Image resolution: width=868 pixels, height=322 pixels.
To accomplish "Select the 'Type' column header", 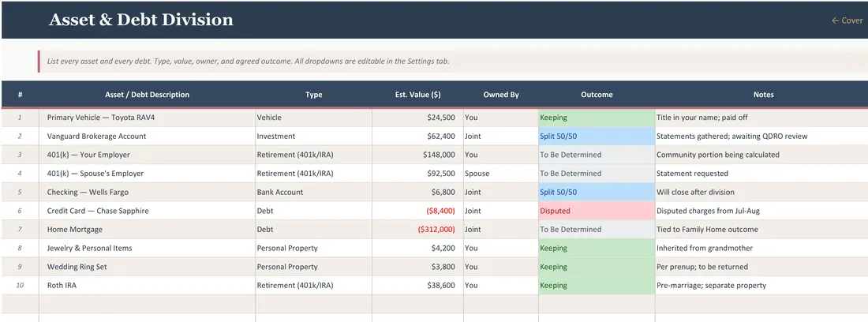I will 313,95.
